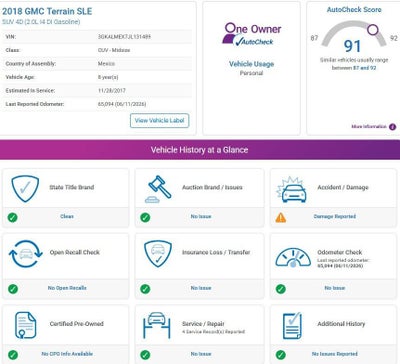Click the Auction Brand gavel icon
Viewport: 400px width, 364px height.
[x=158, y=189]
